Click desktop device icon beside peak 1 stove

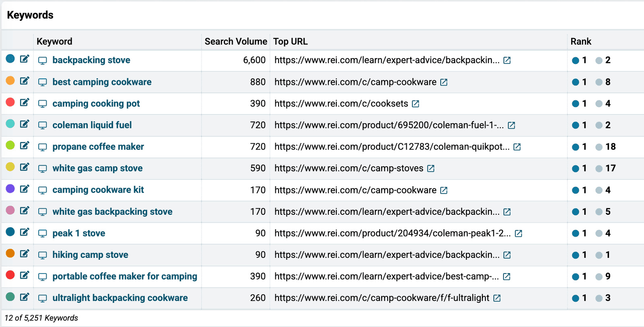43,234
